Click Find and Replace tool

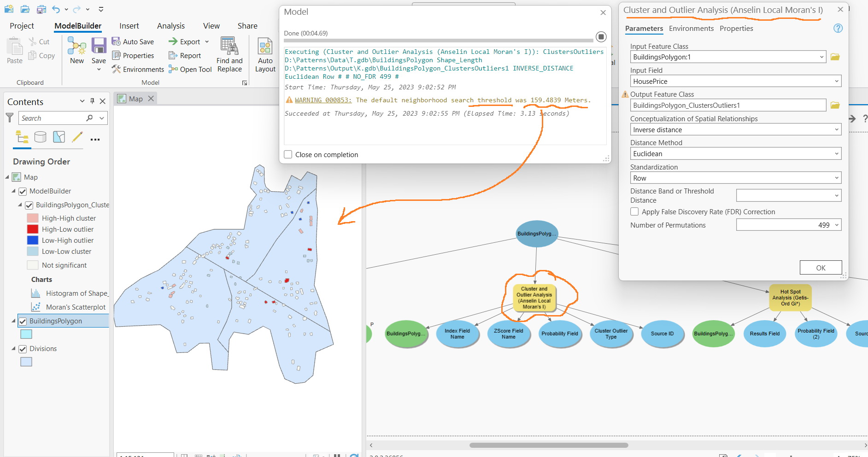tap(229, 54)
